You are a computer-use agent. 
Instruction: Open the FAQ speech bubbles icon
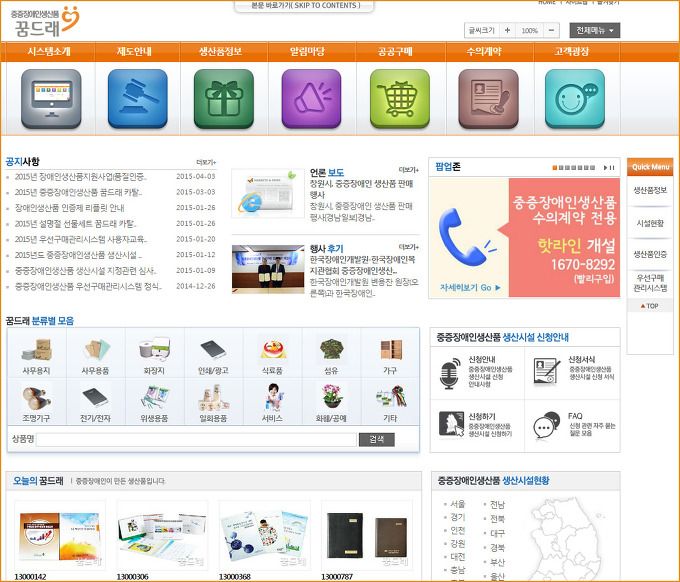click(x=546, y=425)
